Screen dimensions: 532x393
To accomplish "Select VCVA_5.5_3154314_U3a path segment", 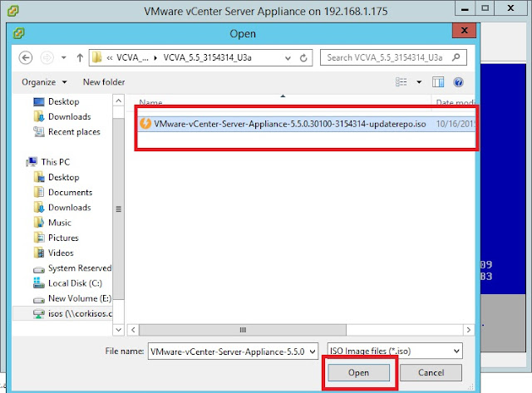I will click(x=207, y=57).
